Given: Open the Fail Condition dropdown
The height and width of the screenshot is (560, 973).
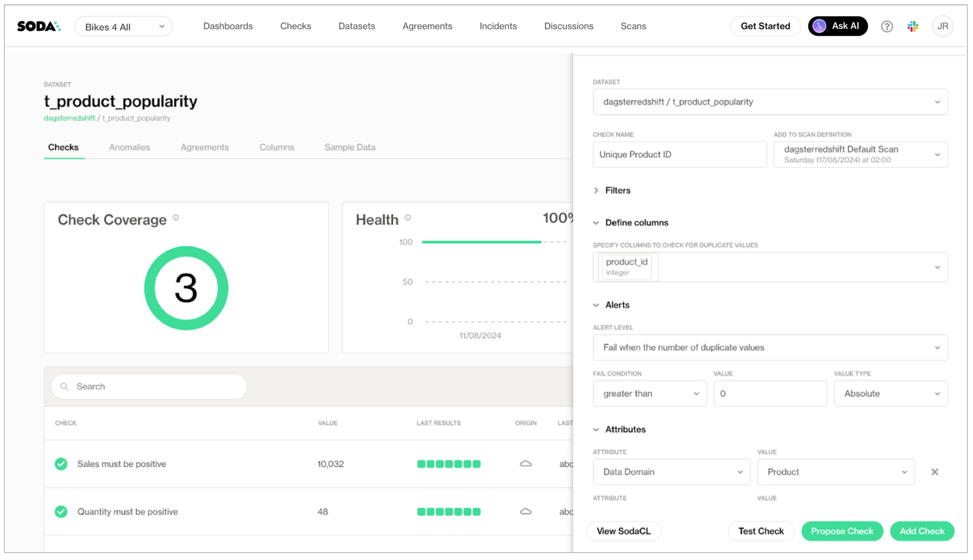Looking at the screenshot, I should pyautogui.click(x=649, y=394).
